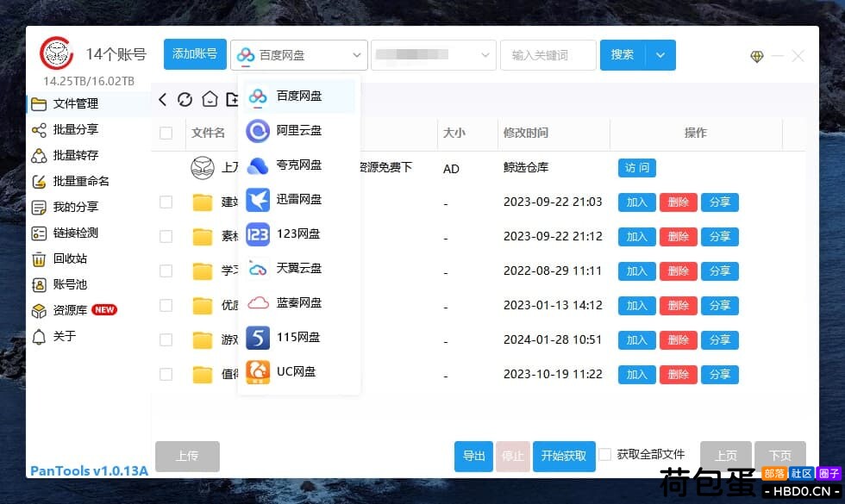Go back with the left arrow icon
845x504 pixels.
click(162, 99)
